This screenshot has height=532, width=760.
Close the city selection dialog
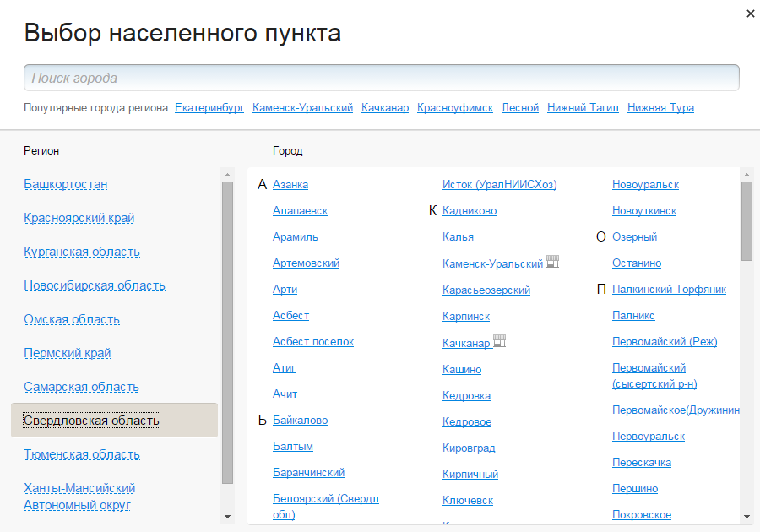[x=750, y=14]
